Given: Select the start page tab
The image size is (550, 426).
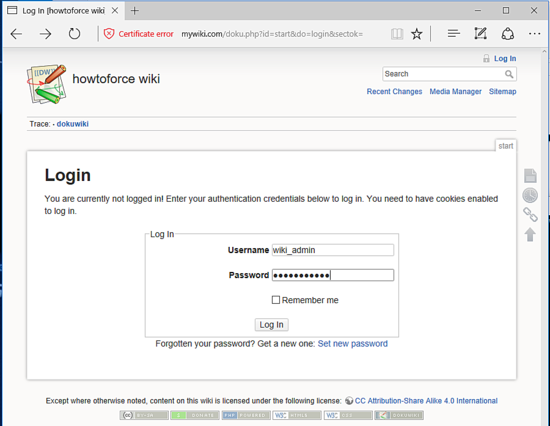Looking at the screenshot, I should (x=505, y=146).
